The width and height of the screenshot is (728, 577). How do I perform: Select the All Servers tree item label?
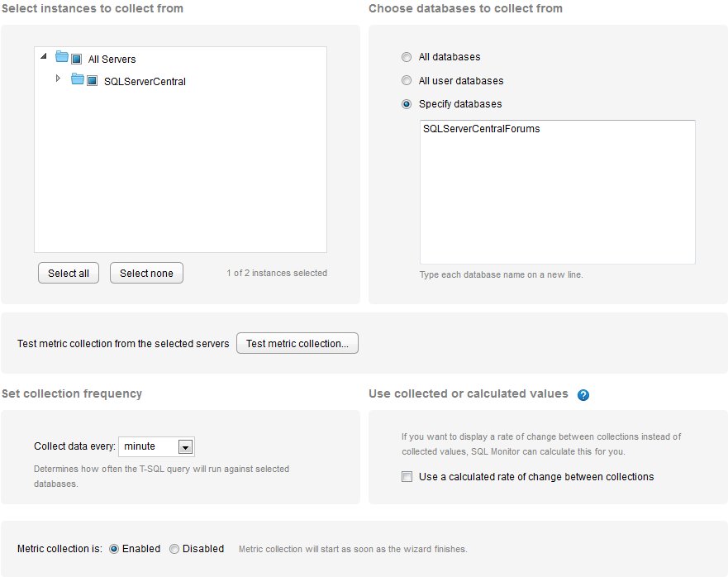coord(112,60)
